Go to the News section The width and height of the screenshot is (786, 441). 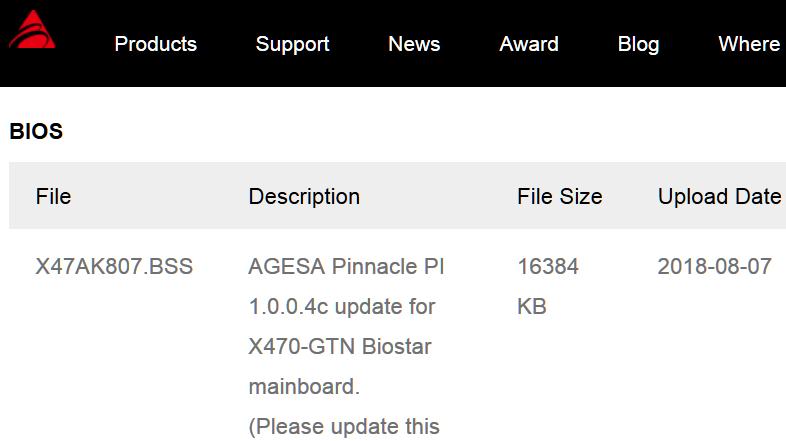coord(414,44)
